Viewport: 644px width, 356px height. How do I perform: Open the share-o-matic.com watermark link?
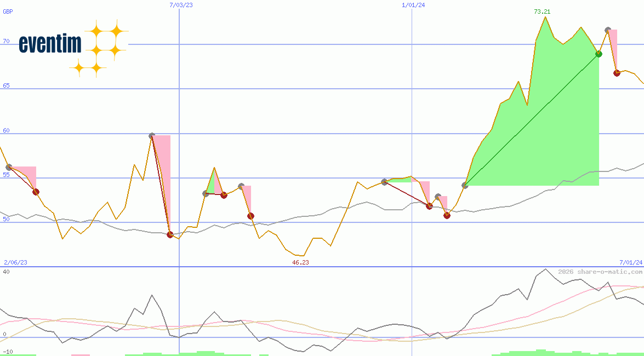tap(600, 272)
